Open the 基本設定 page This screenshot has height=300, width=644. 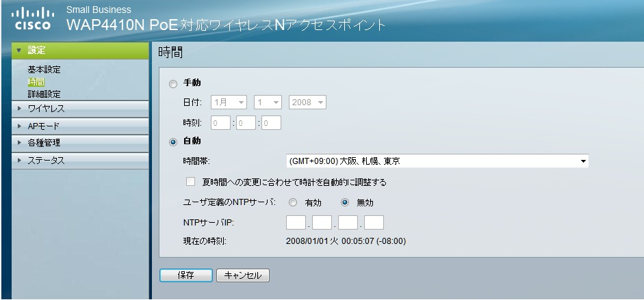pyautogui.click(x=44, y=70)
